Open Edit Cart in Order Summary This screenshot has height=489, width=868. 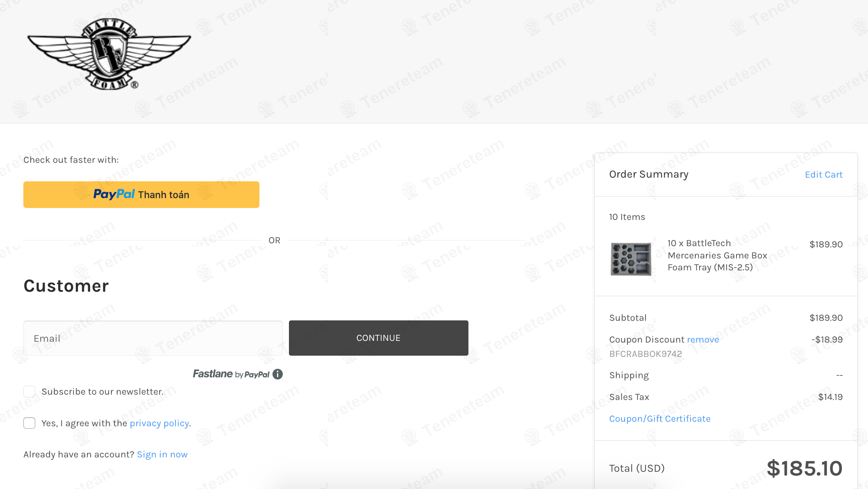(x=824, y=175)
